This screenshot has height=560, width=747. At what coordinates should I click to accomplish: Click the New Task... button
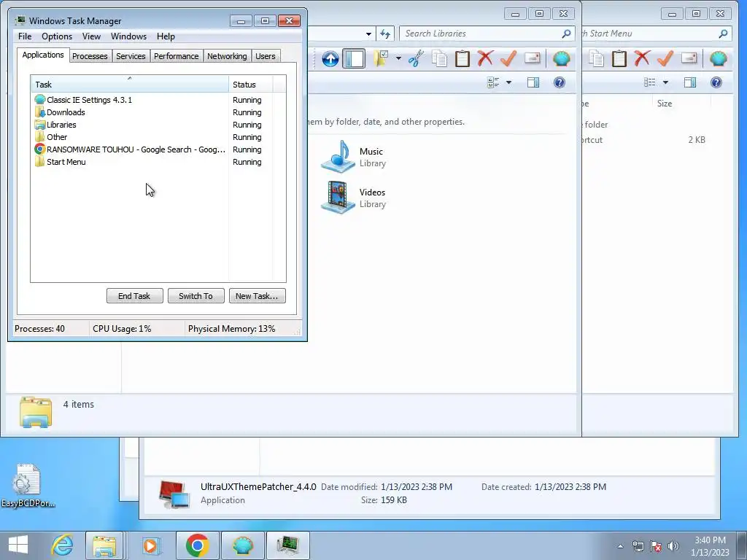coord(258,296)
